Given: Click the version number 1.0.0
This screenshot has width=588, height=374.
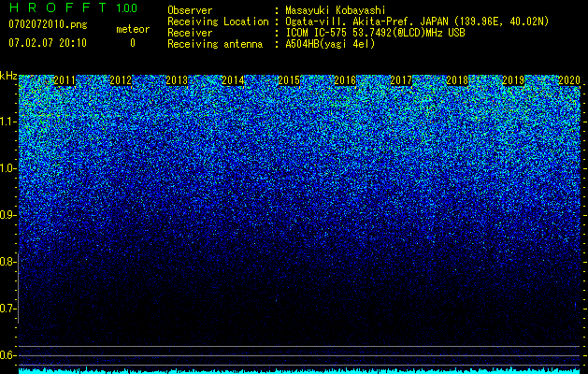Looking at the screenshot, I should point(126,7).
